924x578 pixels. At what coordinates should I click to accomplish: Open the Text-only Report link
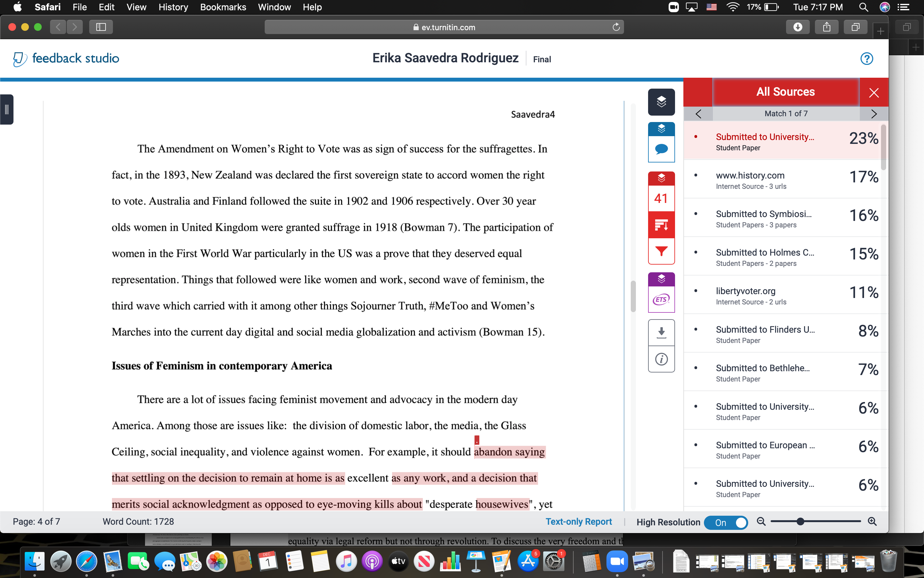click(578, 522)
